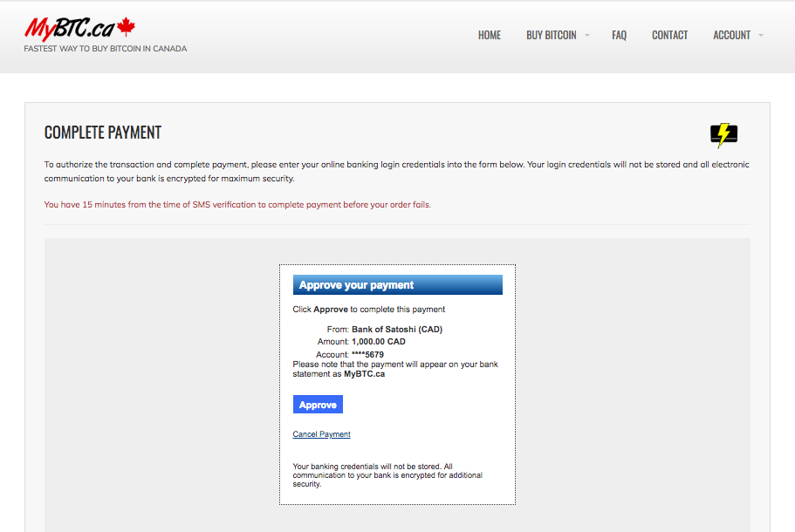The height and width of the screenshot is (532, 795).
Task: Expand the Account dropdown arrow
Action: click(x=760, y=35)
